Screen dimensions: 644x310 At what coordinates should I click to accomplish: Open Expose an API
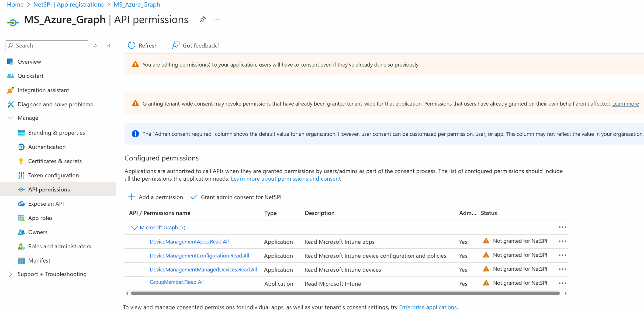click(46, 204)
